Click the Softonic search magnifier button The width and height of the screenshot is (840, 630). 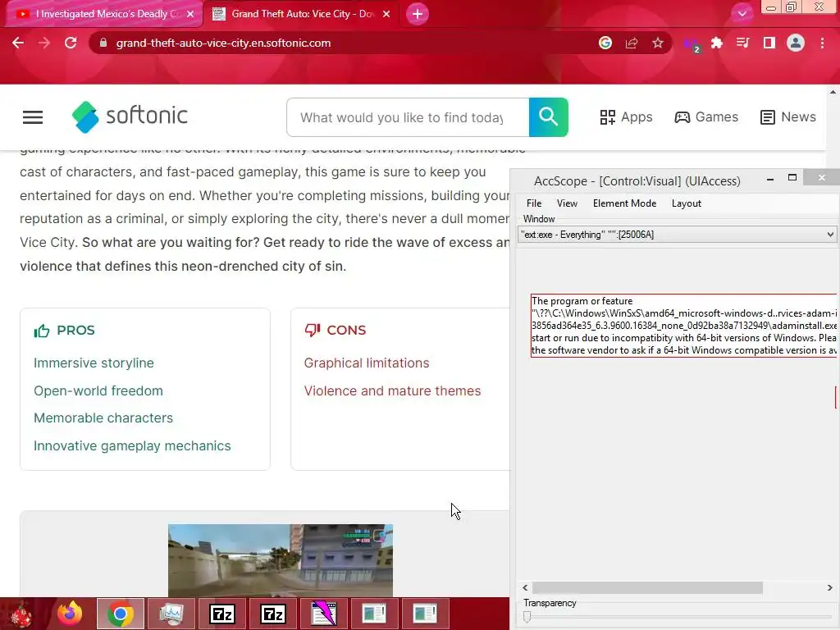(x=549, y=117)
